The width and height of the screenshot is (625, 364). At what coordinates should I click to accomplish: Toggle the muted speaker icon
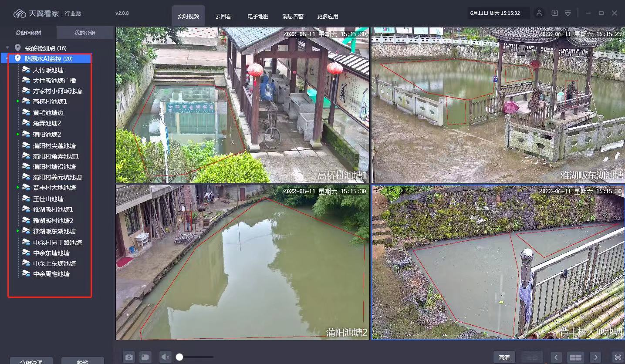pyautogui.click(x=165, y=357)
